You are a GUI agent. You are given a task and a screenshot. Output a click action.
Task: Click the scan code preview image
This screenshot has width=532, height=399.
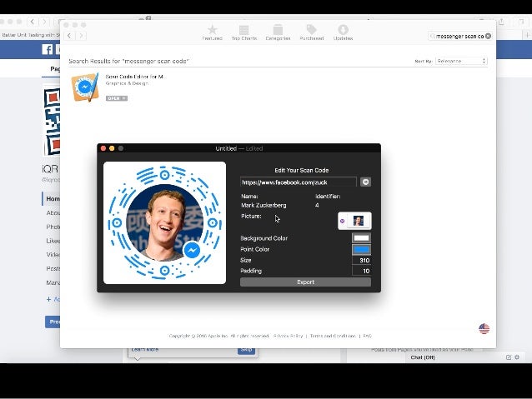tap(164, 222)
